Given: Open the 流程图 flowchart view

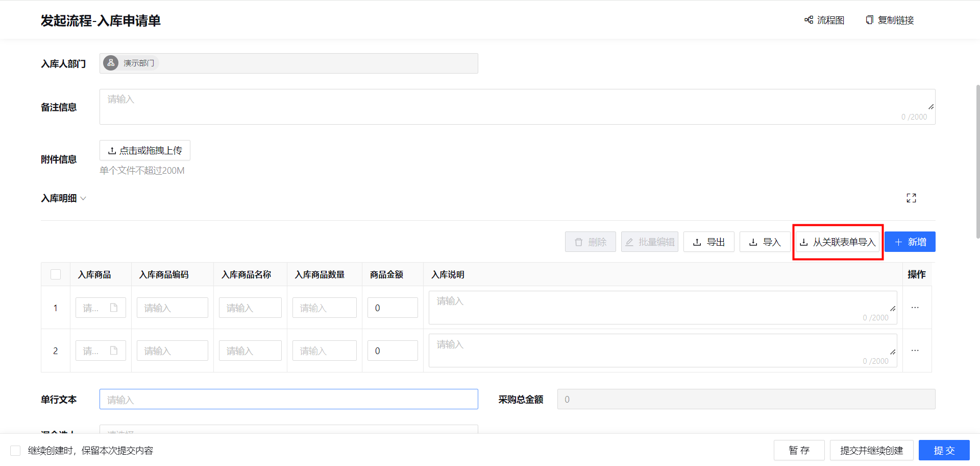Looking at the screenshot, I should coord(824,20).
